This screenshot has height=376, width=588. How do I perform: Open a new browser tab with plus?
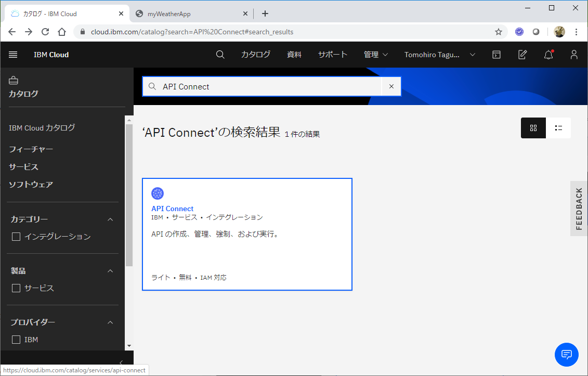point(265,14)
